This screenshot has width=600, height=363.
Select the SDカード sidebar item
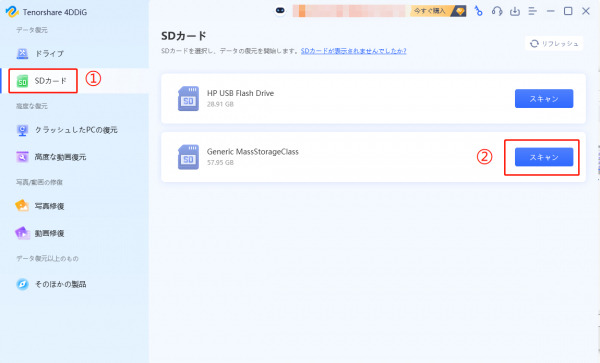[x=42, y=81]
